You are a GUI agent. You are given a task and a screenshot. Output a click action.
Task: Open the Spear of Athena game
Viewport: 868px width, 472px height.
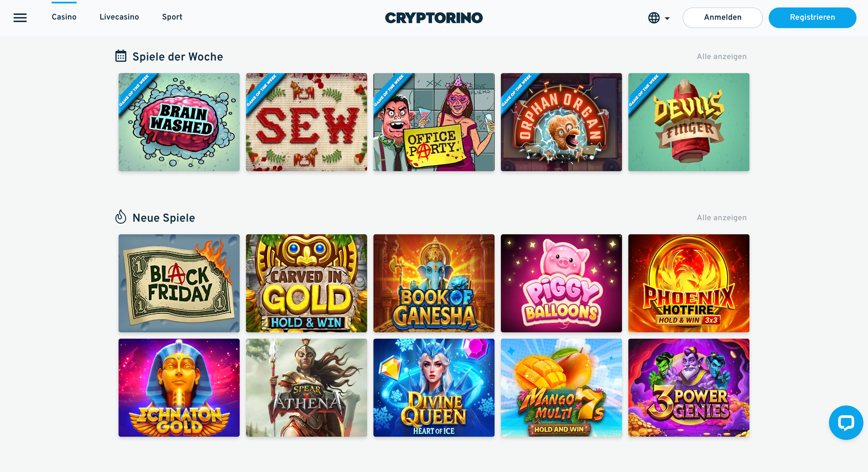[306, 387]
